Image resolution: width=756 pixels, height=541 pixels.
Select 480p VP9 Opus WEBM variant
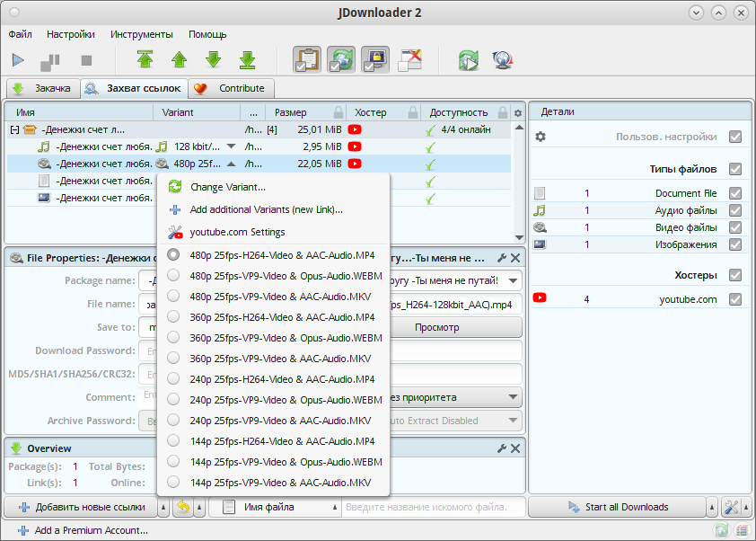273,276
